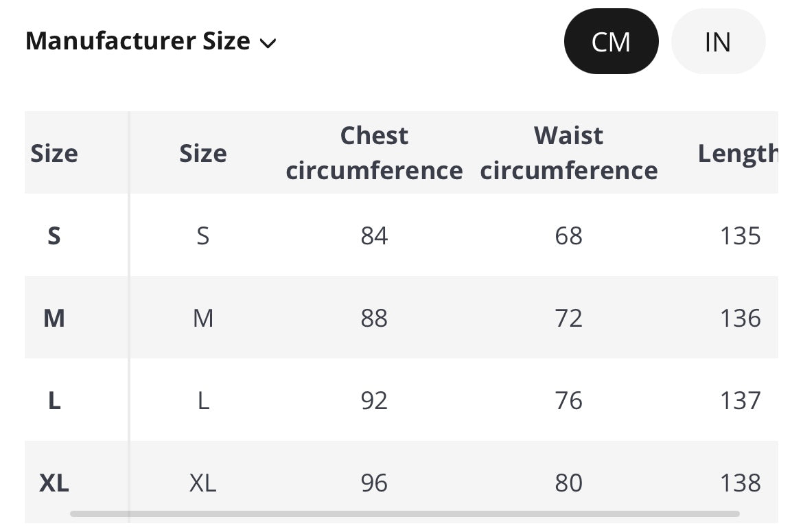The image size is (803, 532).
Task: Select the bold XL size row label
Action: click(54, 483)
